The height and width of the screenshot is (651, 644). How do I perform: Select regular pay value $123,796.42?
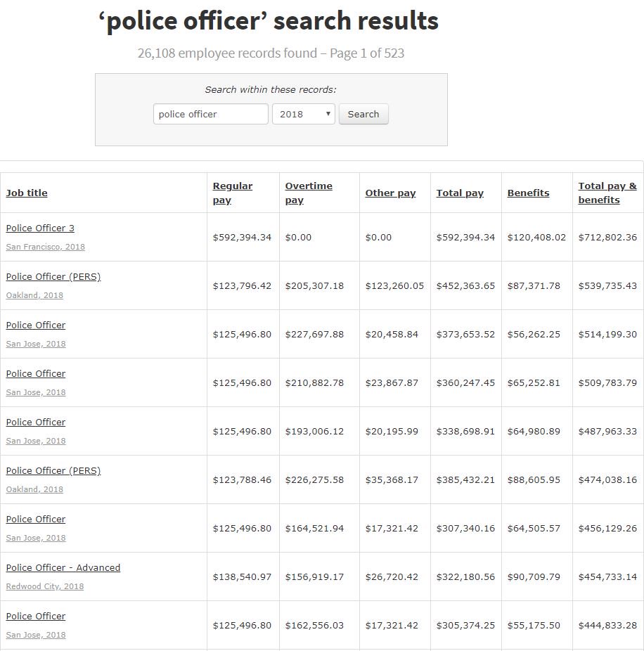tap(242, 285)
